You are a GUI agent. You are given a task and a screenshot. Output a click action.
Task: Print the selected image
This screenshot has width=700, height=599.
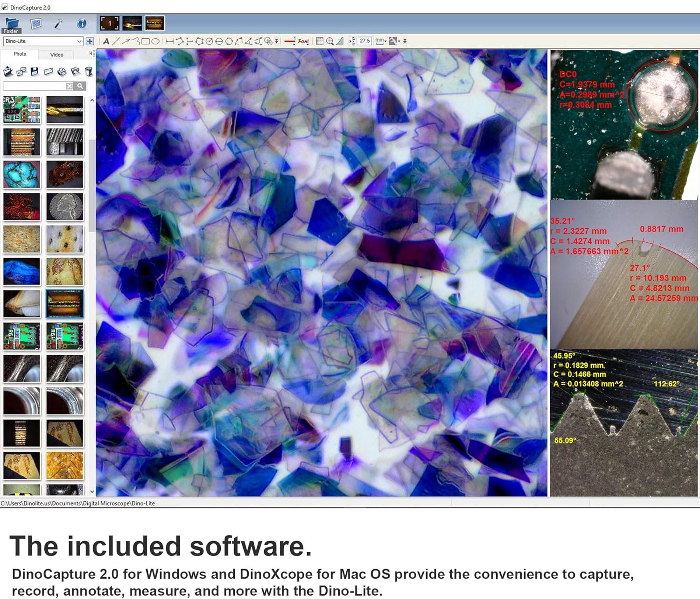click(x=62, y=71)
